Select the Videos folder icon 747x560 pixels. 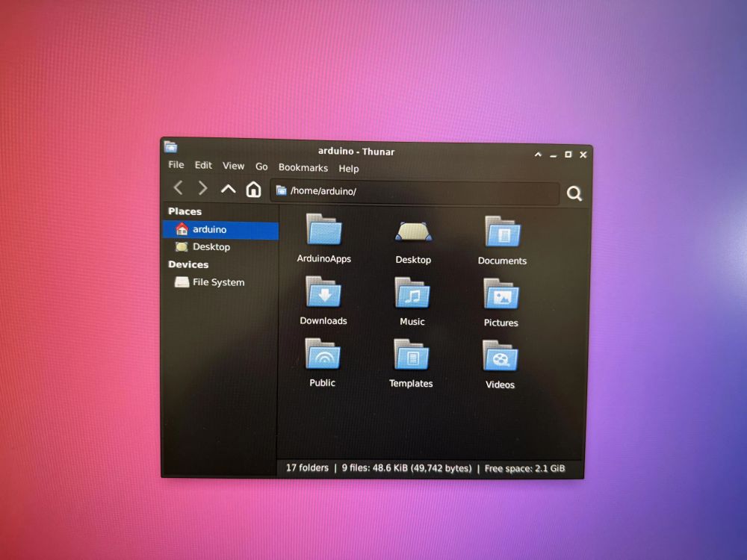point(500,355)
